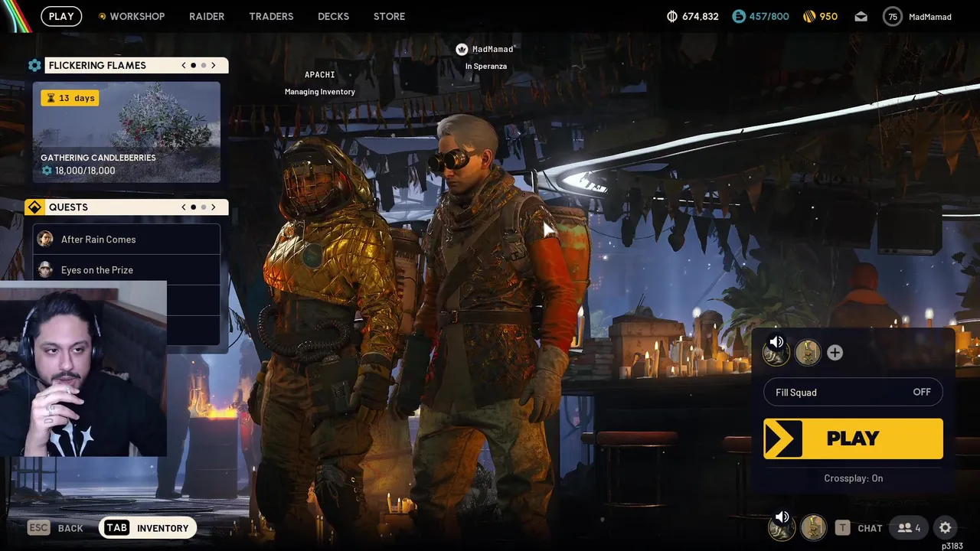The width and height of the screenshot is (980, 551).
Task: Click the 674,832 coin balance
Action: [700, 16]
